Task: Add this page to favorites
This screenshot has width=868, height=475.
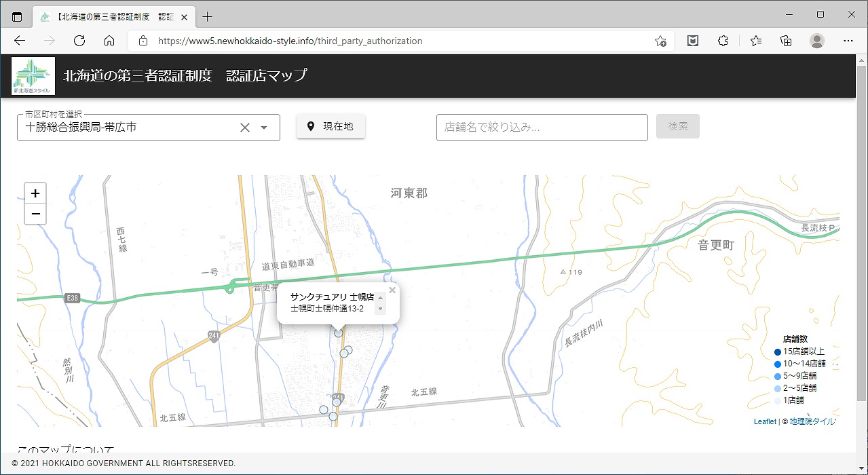Action: (x=660, y=41)
